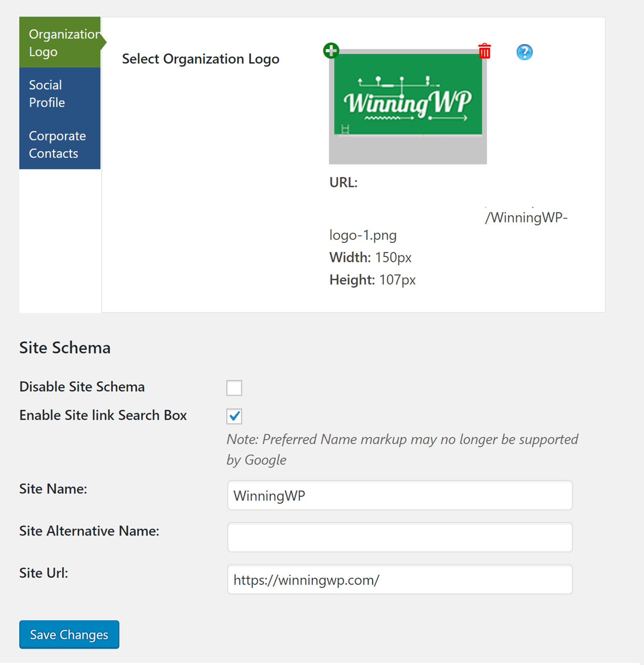The image size is (644, 665).
Task: Click the Preferred Name markup note text
Action: click(402, 449)
